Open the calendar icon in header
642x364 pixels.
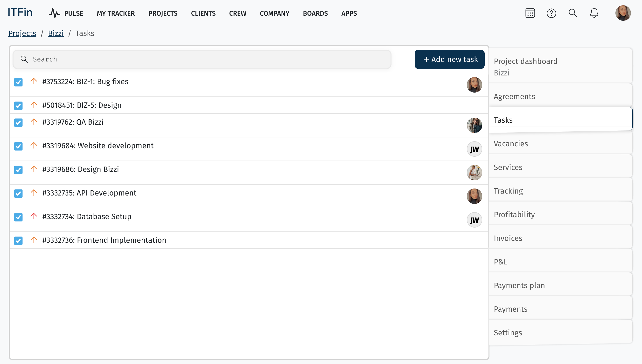point(530,13)
